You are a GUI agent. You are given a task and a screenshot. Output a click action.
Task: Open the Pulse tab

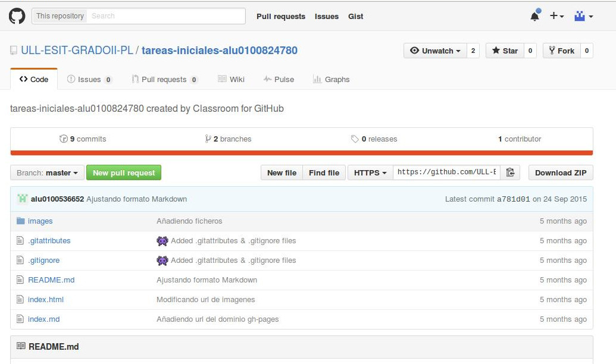pos(279,79)
